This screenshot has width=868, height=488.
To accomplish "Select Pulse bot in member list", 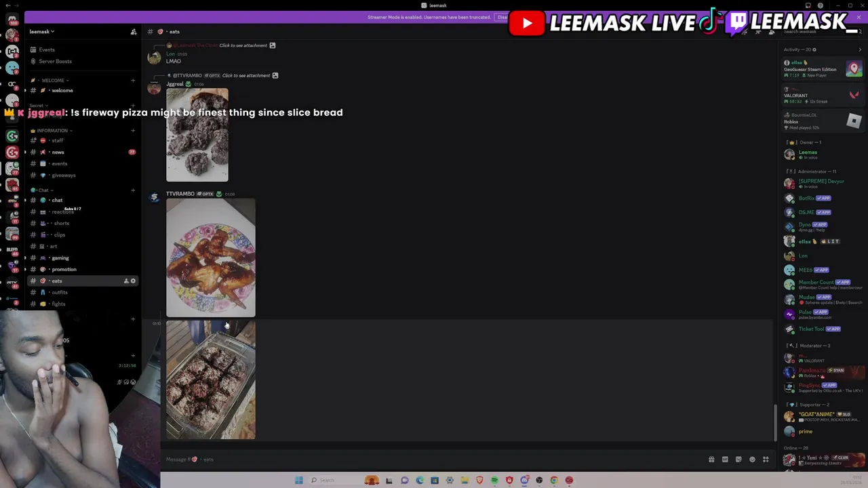I will tap(823, 314).
